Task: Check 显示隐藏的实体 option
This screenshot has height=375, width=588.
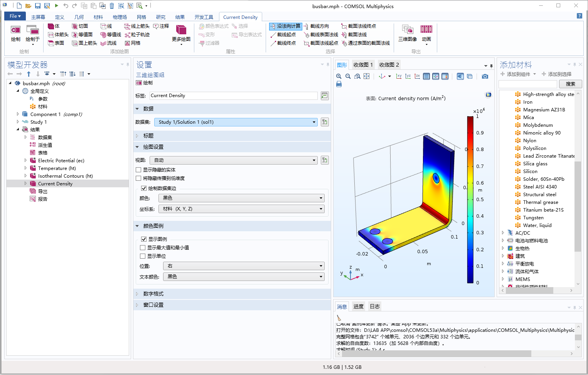Action: pos(138,170)
